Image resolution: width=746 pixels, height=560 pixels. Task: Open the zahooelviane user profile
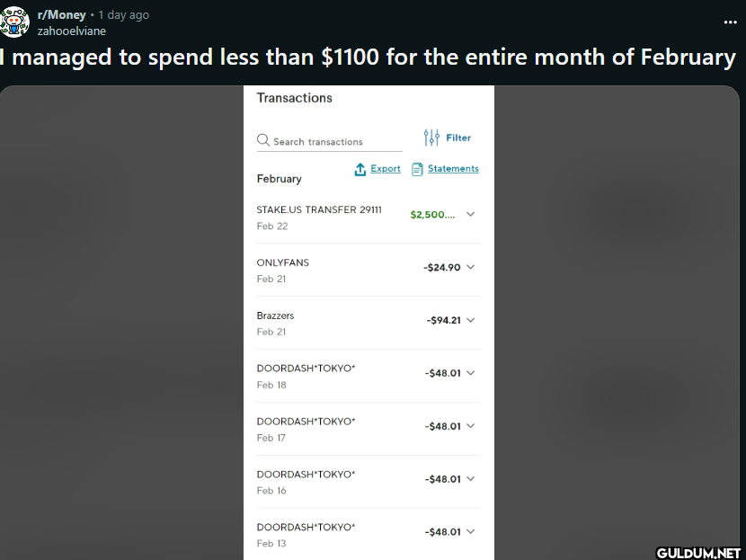coord(71,31)
